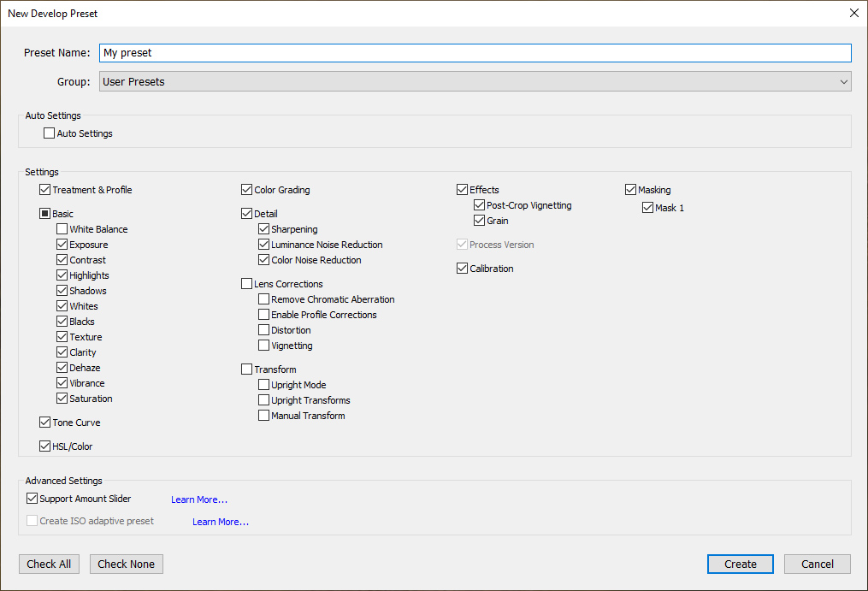Uncheck the Exposure setting
Screen dimensions: 868x591
[62, 245]
